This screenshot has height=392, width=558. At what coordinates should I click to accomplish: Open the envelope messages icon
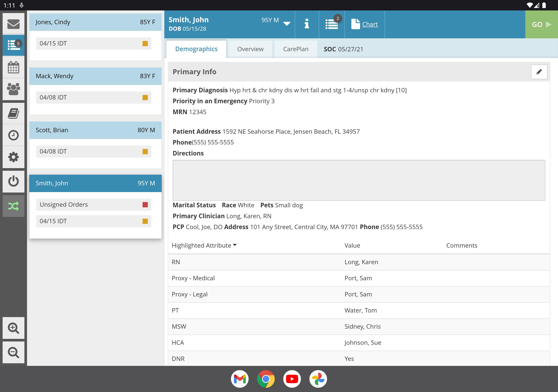point(13,24)
